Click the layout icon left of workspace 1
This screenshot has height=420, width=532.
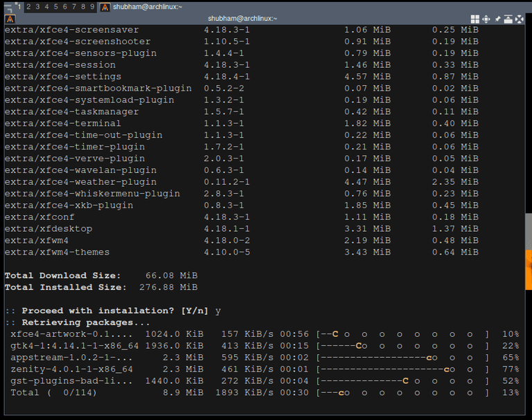[8, 7]
